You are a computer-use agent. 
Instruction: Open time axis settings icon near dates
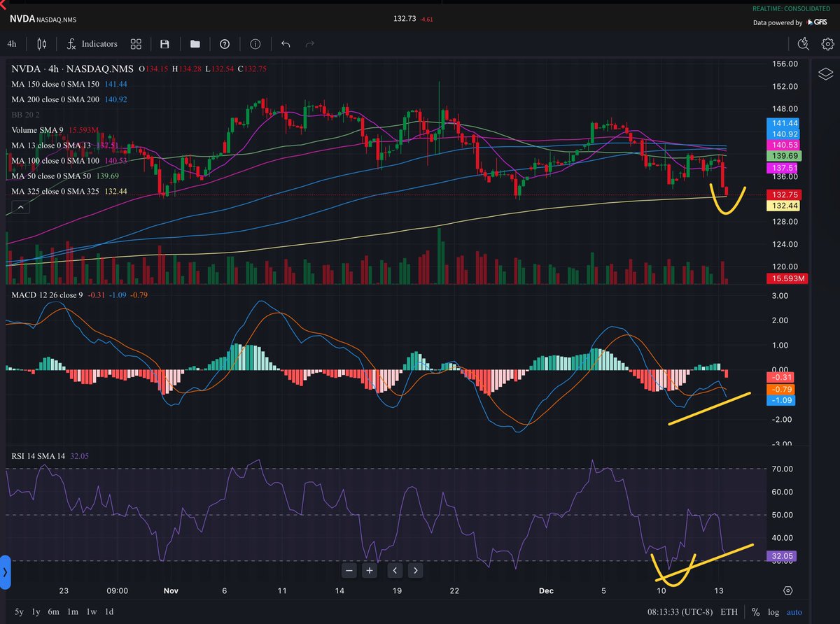[x=788, y=590]
